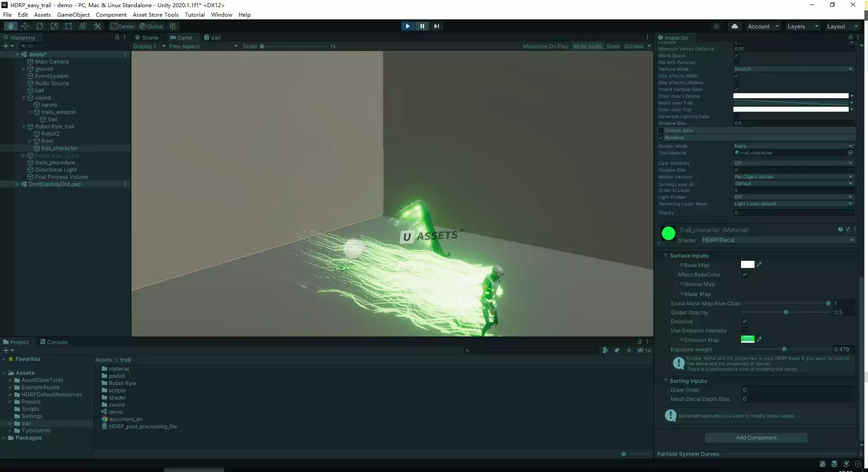
Task: Open Inspector panel more options menu
Action: coord(858,37)
